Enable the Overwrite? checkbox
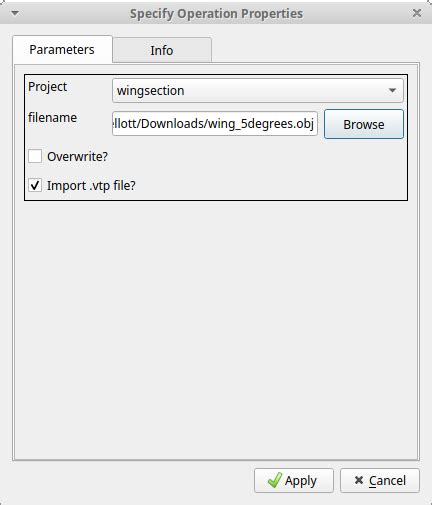 point(35,156)
